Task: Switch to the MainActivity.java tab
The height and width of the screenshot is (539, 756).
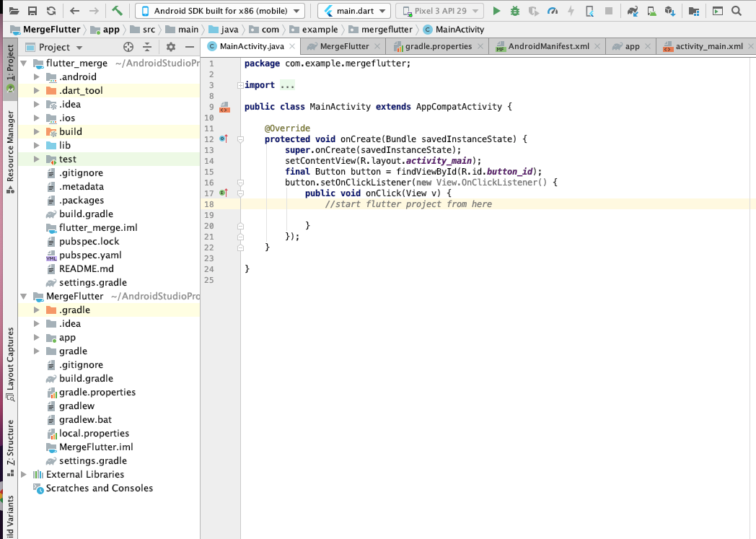Action: point(251,46)
